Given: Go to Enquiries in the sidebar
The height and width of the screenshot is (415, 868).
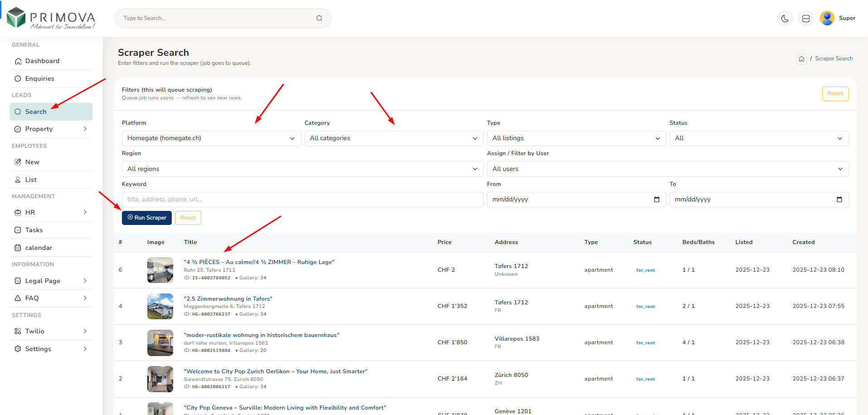Looking at the screenshot, I should [x=39, y=79].
